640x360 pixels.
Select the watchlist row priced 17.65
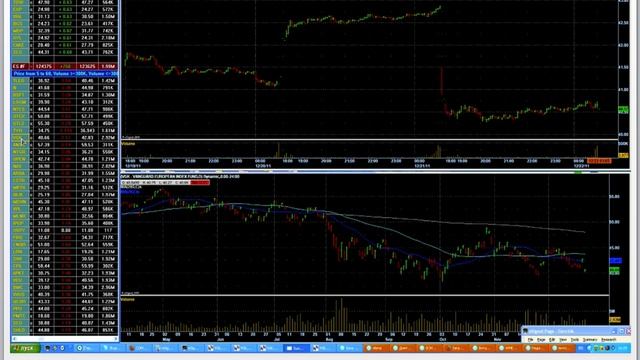click(65, 251)
